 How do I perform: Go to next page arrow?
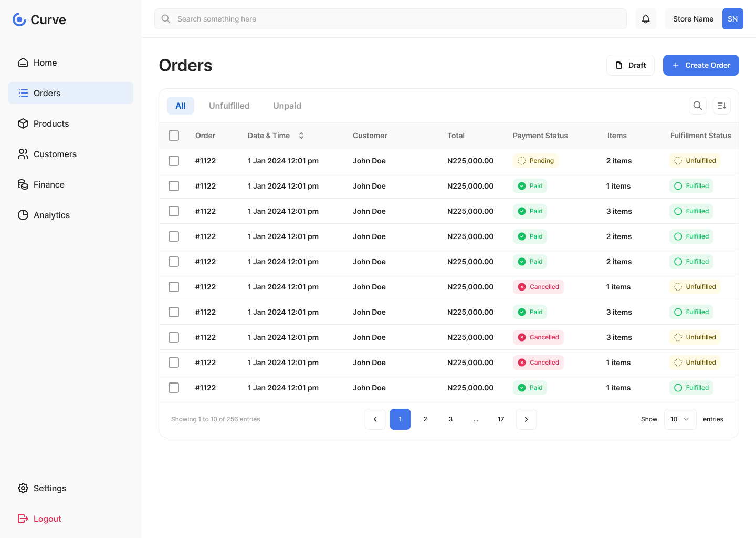pos(527,419)
